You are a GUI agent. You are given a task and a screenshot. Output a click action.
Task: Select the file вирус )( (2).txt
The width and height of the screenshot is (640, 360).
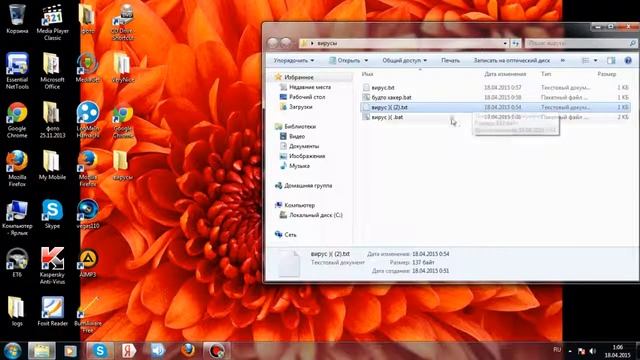click(495, 107)
